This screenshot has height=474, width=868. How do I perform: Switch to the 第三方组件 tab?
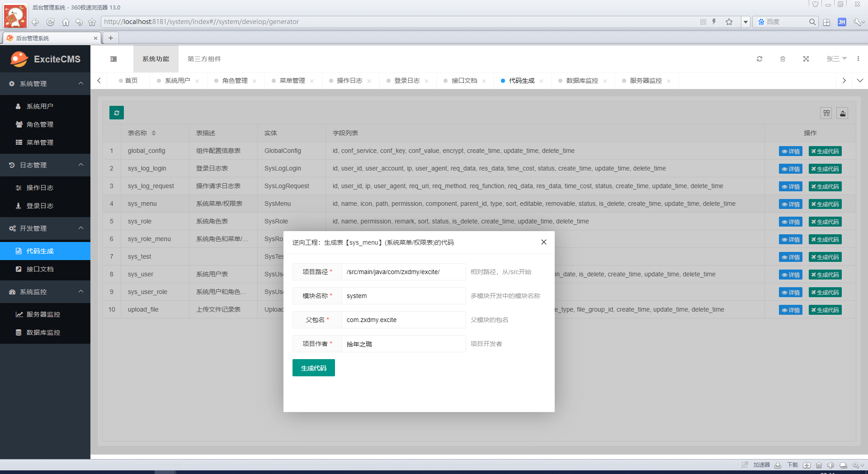(x=203, y=59)
